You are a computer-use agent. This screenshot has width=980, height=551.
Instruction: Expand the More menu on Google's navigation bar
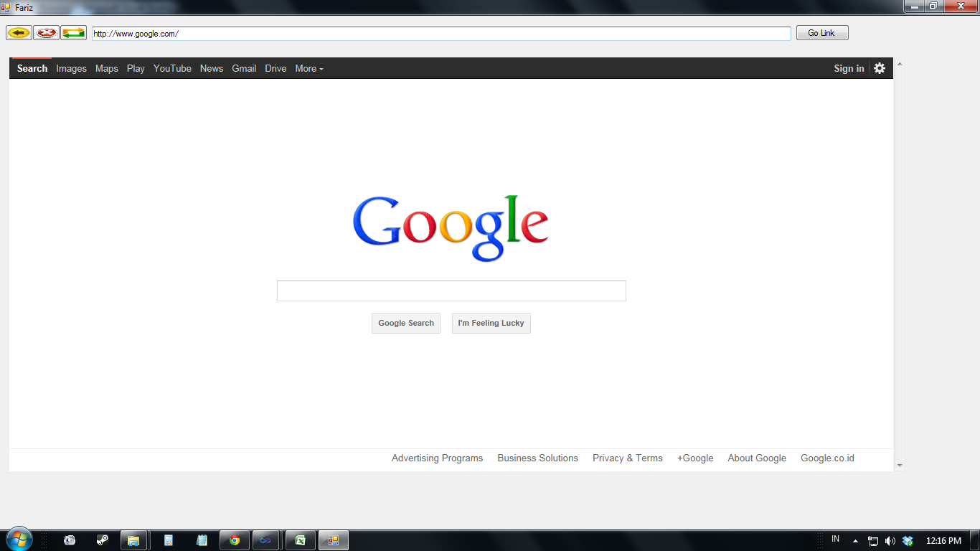308,68
